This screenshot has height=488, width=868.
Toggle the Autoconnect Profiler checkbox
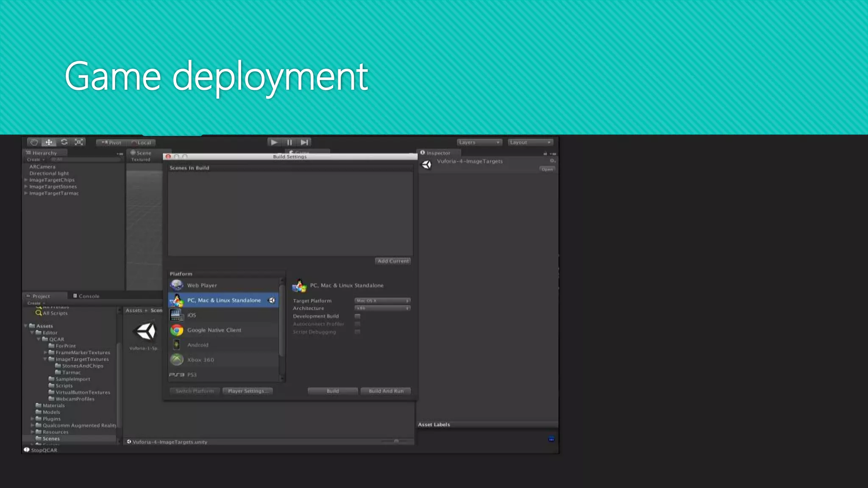coord(357,324)
